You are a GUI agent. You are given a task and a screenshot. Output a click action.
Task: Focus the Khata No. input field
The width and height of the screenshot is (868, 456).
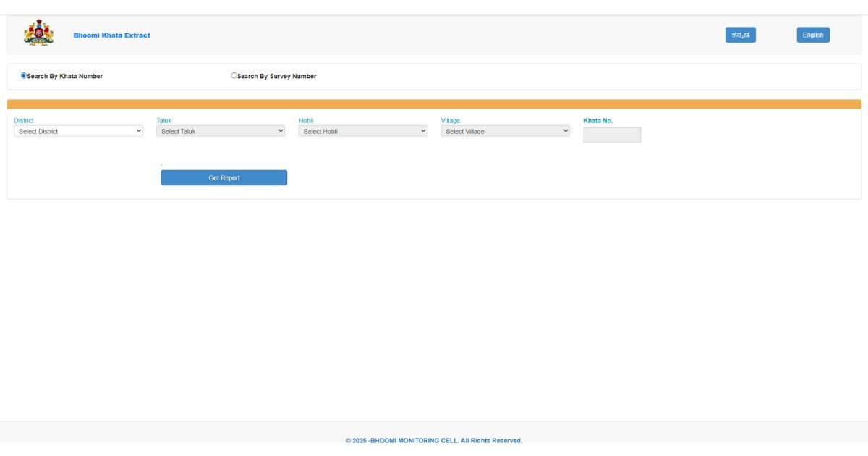612,135
